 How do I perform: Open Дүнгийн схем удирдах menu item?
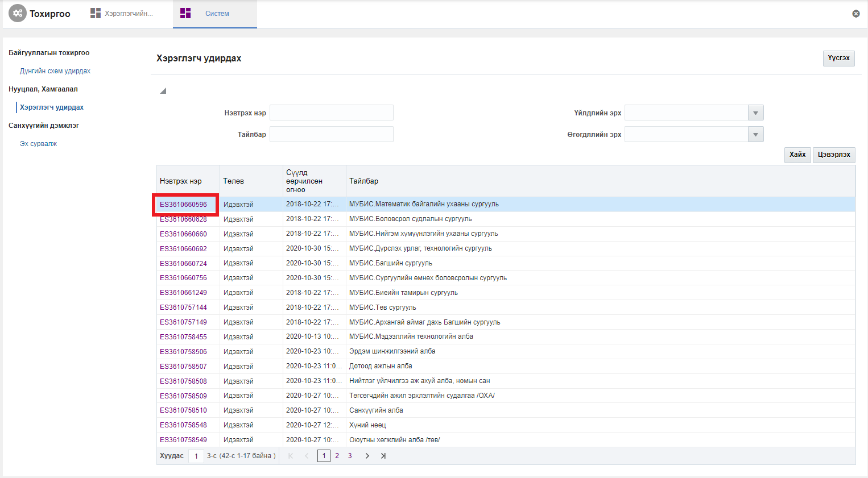[55, 71]
